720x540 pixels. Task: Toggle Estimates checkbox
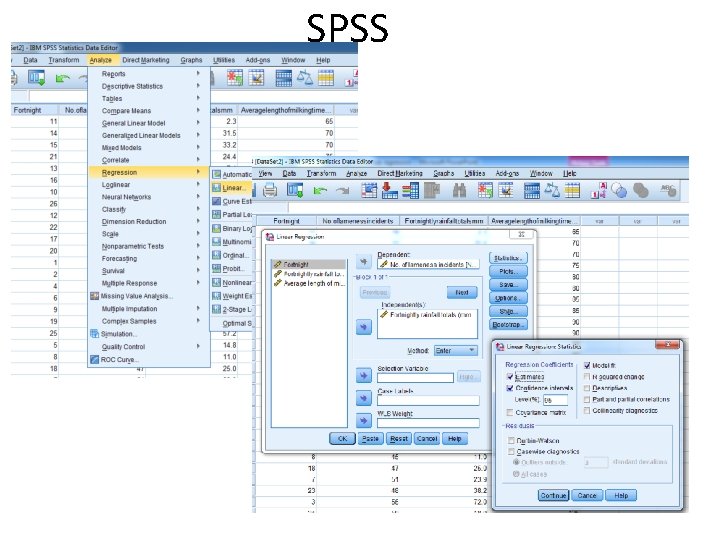coord(510,377)
